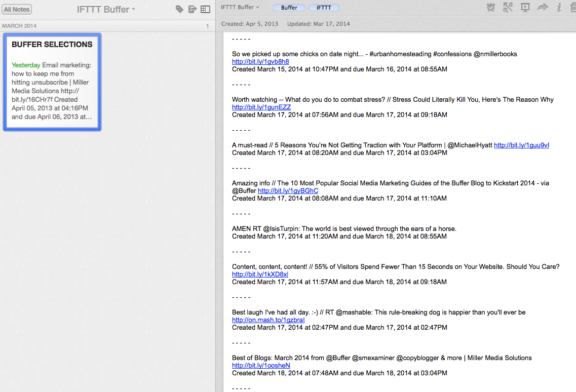Click the Created: Apr 5, 2013 text

tap(249, 24)
